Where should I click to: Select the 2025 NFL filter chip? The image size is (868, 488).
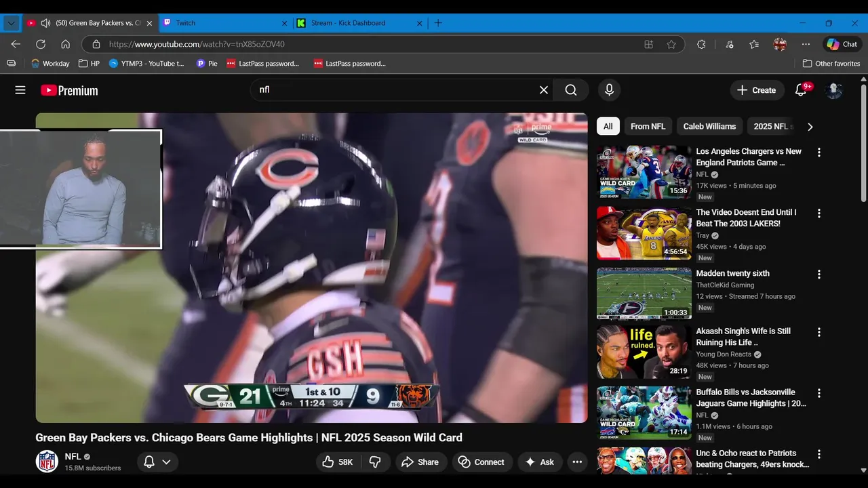pos(772,126)
